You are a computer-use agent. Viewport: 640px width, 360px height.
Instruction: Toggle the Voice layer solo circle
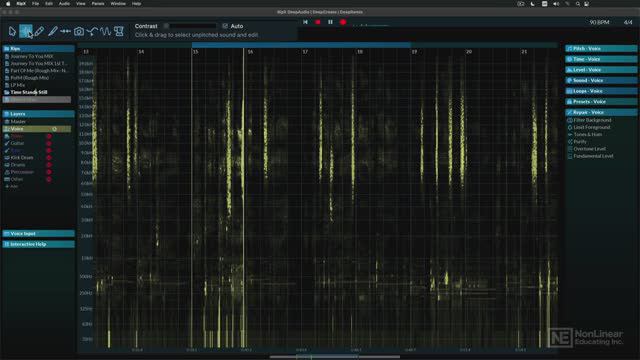pyautogui.click(x=54, y=129)
